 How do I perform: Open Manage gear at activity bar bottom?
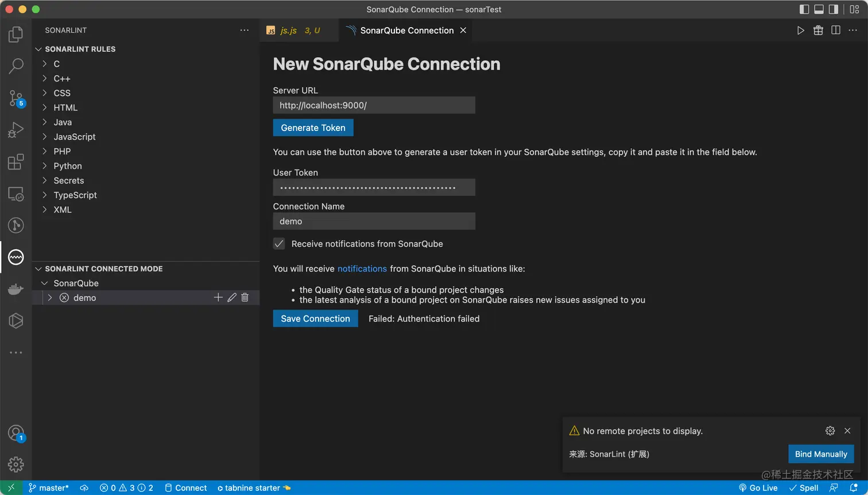click(16, 464)
